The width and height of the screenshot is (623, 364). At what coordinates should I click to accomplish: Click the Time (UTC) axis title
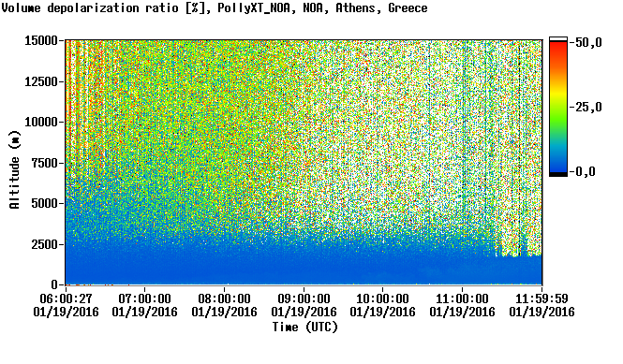304,328
